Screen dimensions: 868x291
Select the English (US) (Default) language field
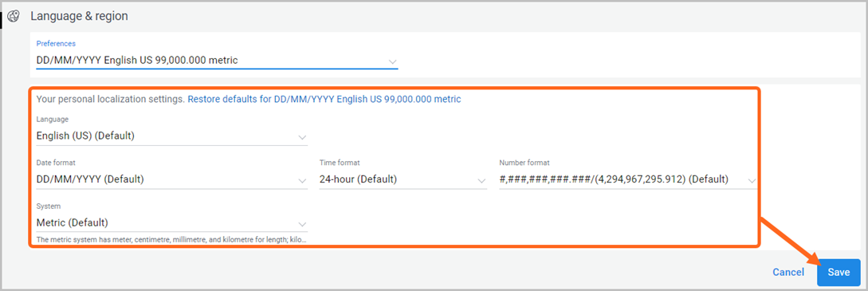click(x=172, y=136)
